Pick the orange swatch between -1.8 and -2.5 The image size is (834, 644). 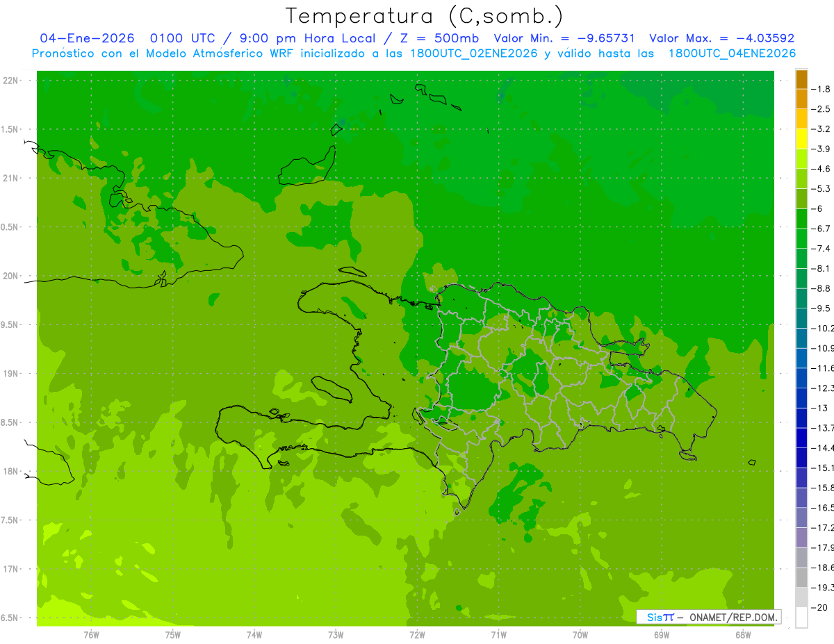click(801, 99)
